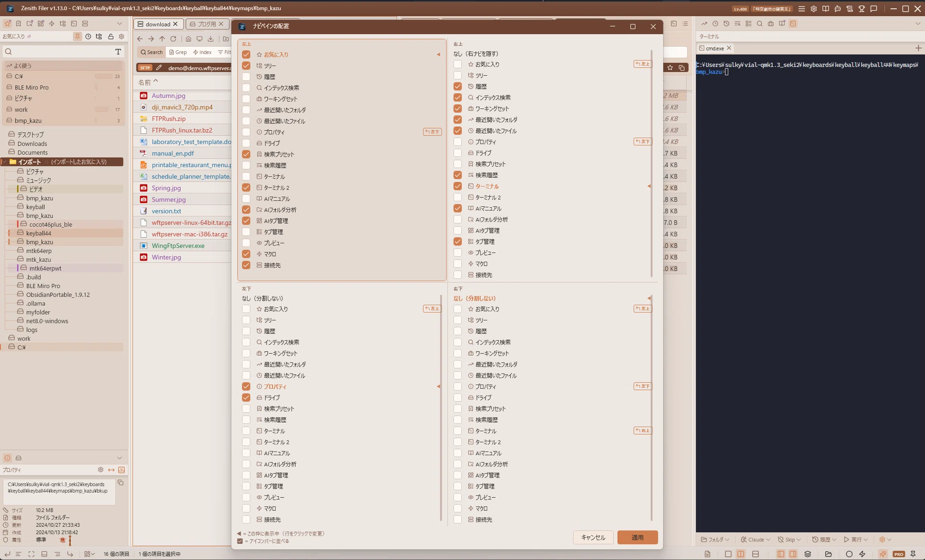Viewport: 925px width, 560px height.
Task: Click the trophy achievements icon in the title bar
Action: click(x=862, y=9)
